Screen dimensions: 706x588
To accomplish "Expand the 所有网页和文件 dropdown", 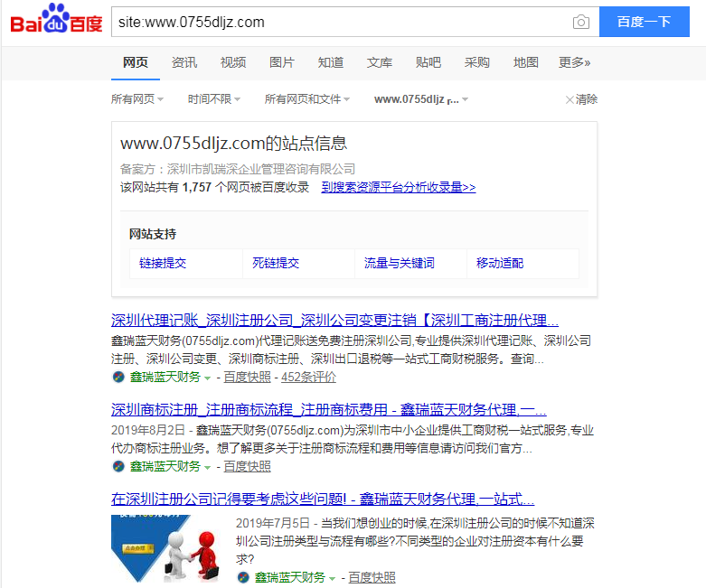I will pyautogui.click(x=307, y=99).
